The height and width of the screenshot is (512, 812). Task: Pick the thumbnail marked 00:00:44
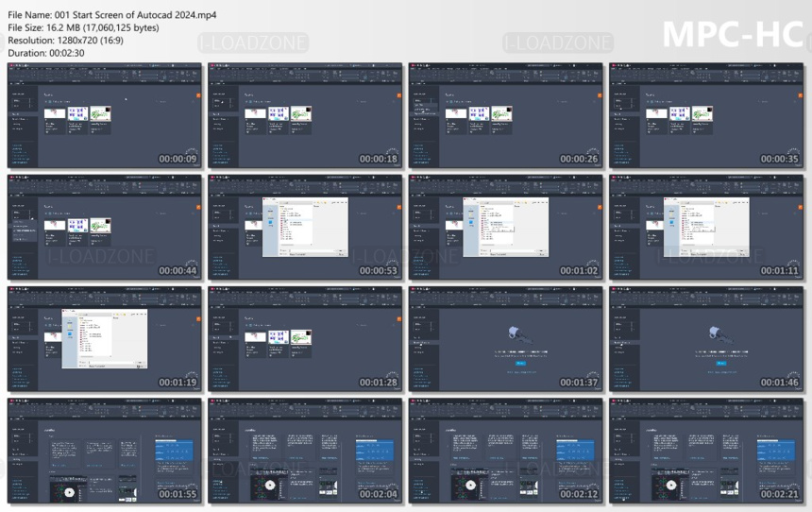[x=105, y=228]
